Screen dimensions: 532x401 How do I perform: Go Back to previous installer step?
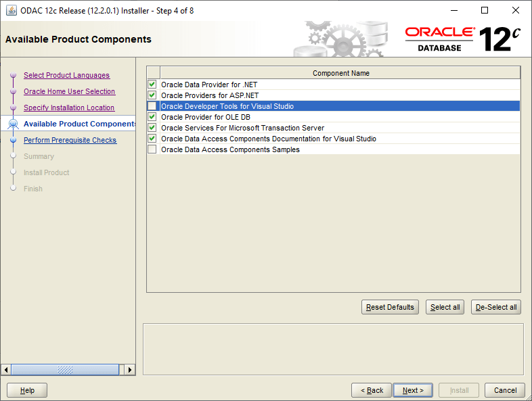pyautogui.click(x=372, y=390)
